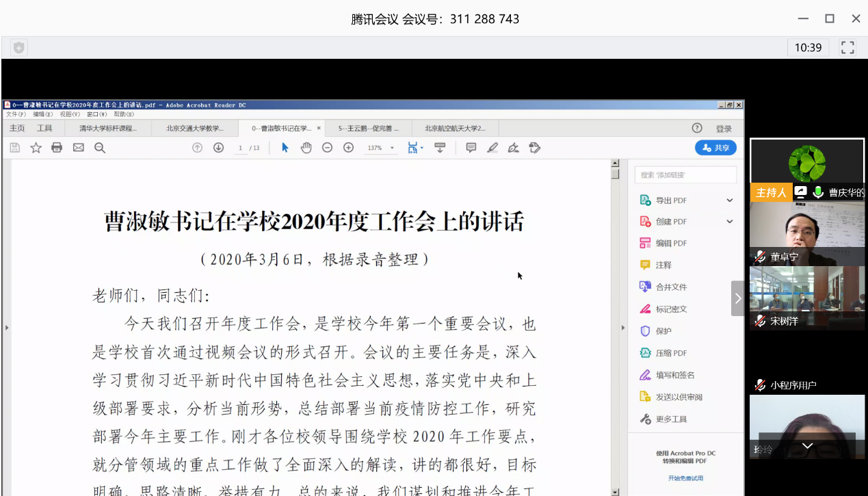Image resolution: width=868 pixels, height=496 pixels.
Task: Bookmark the document with the star icon
Action: 36,148
